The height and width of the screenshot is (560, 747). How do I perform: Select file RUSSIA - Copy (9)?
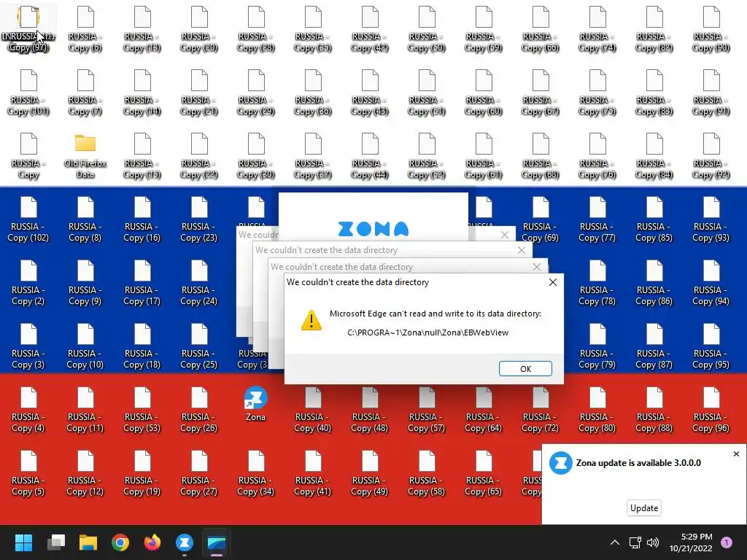85,282
